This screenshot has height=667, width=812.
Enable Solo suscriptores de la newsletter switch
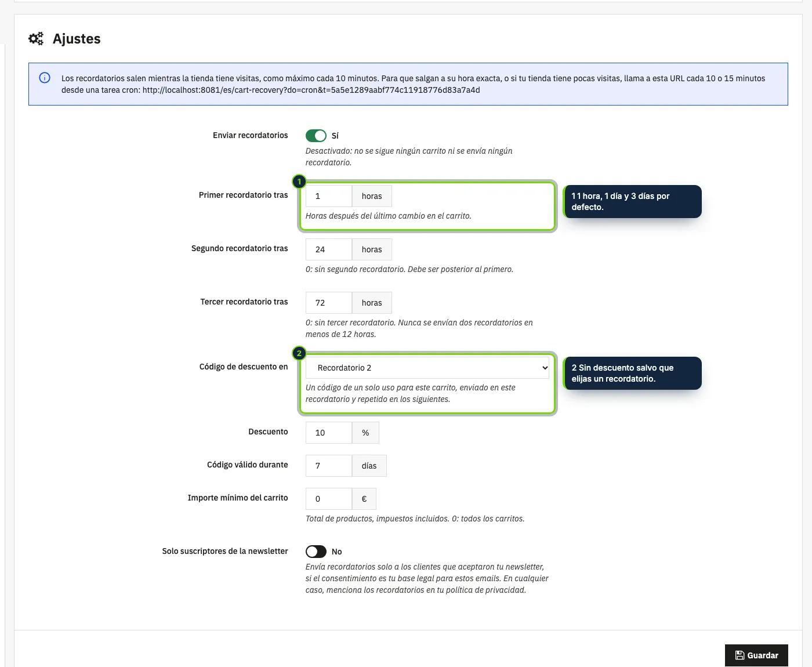316,551
